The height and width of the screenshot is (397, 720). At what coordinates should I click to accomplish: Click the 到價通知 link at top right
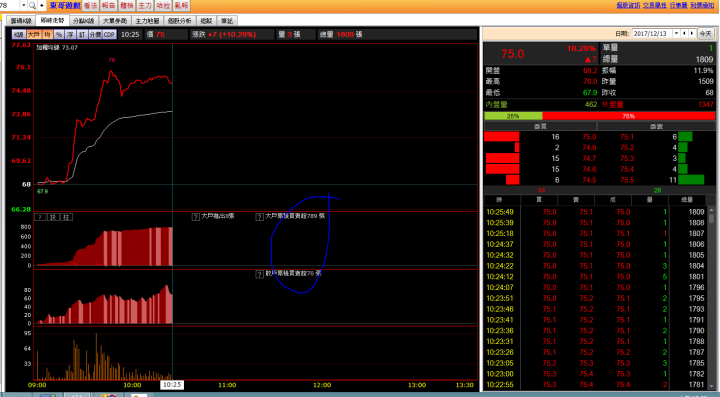point(702,5)
